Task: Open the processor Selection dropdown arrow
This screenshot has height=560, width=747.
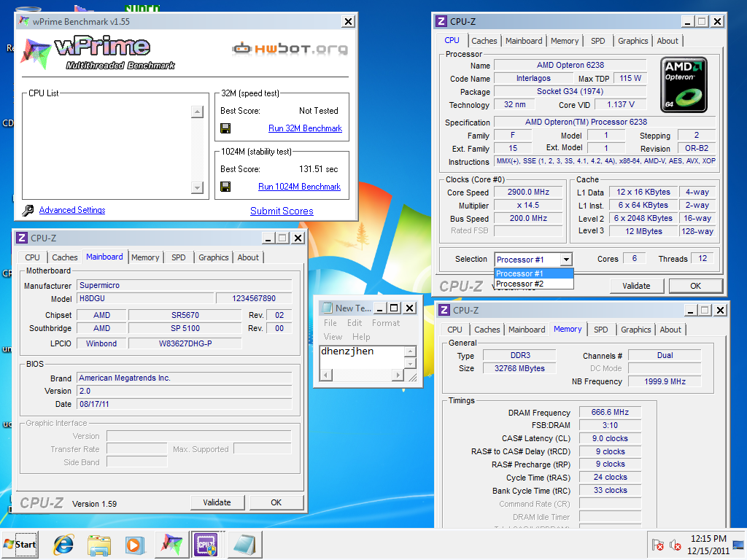Action: point(566,260)
